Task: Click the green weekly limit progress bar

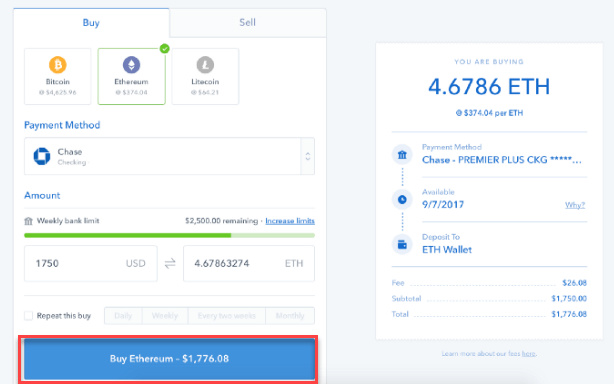Action: [x=169, y=235]
